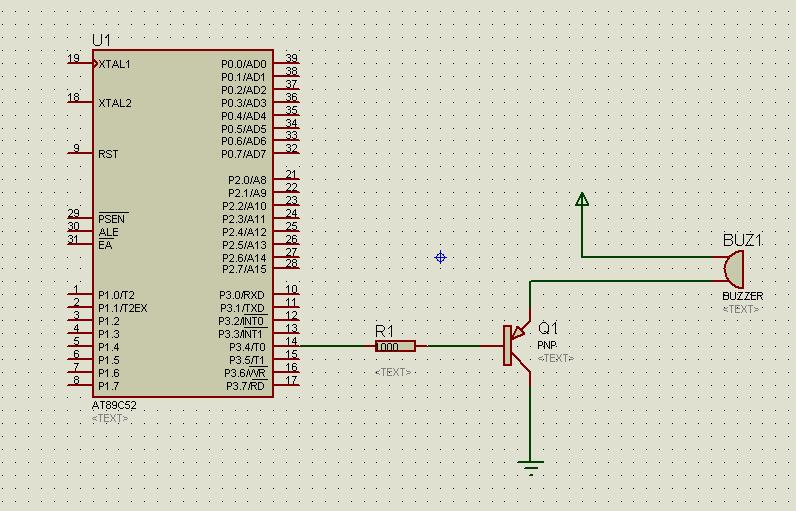This screenshot has height=511, width=796.
Task: Select the P1.0/T2 pin 1 line
Action: pos(80,295)
